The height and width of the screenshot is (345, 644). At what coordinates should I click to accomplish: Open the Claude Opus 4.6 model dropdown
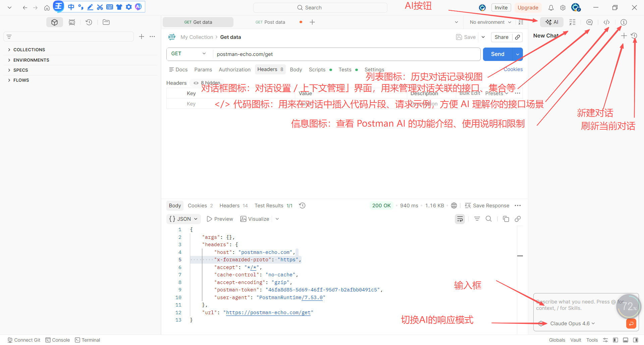[573, 324]
